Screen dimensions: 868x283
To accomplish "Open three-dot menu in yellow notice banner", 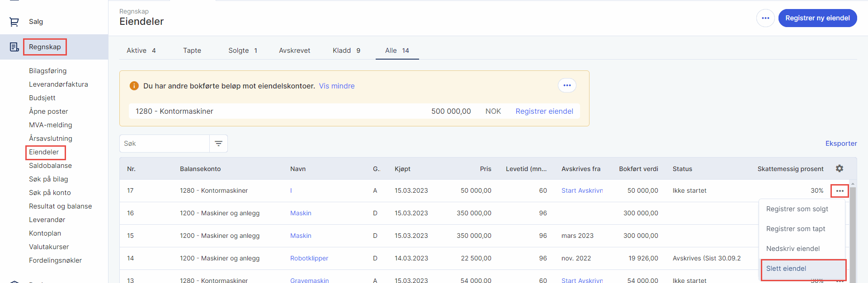I will 566,85.
